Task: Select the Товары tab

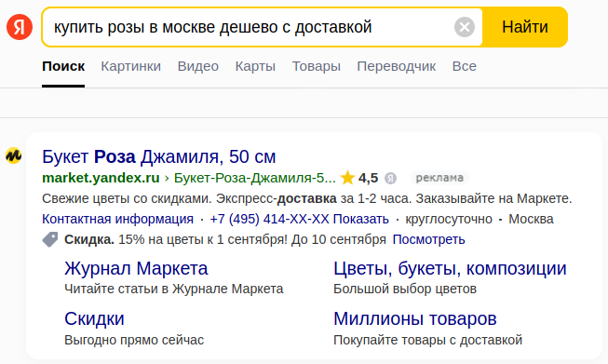Action: [317, 66]
